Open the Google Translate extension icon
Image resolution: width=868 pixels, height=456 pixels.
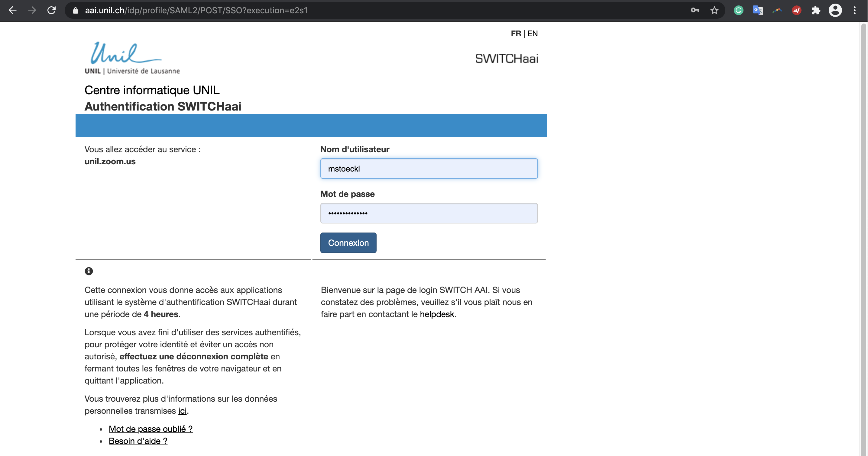[758, 11]
